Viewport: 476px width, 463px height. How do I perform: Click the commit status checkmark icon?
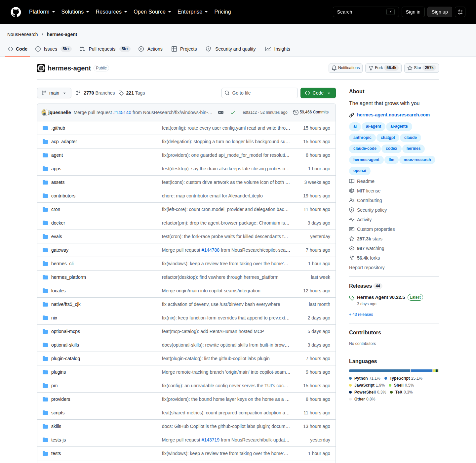pos(233,112)
